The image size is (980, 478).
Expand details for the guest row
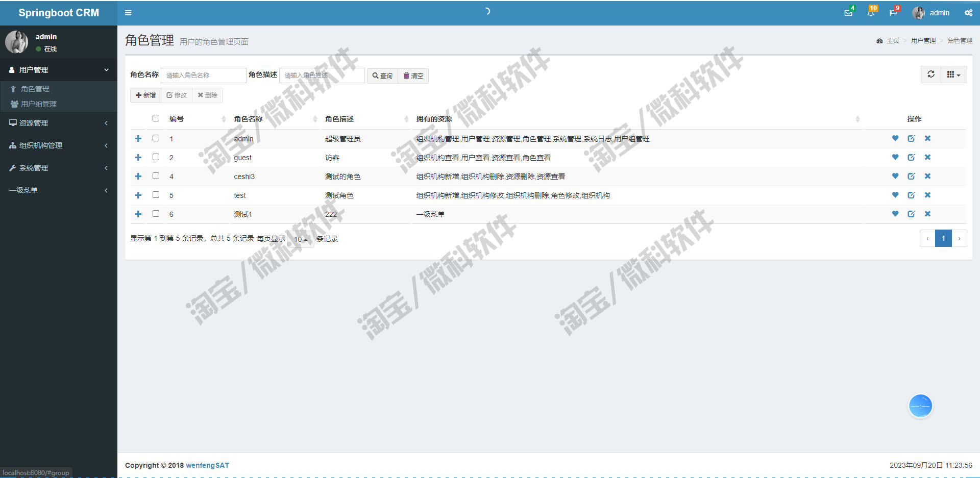pos(138,157)
